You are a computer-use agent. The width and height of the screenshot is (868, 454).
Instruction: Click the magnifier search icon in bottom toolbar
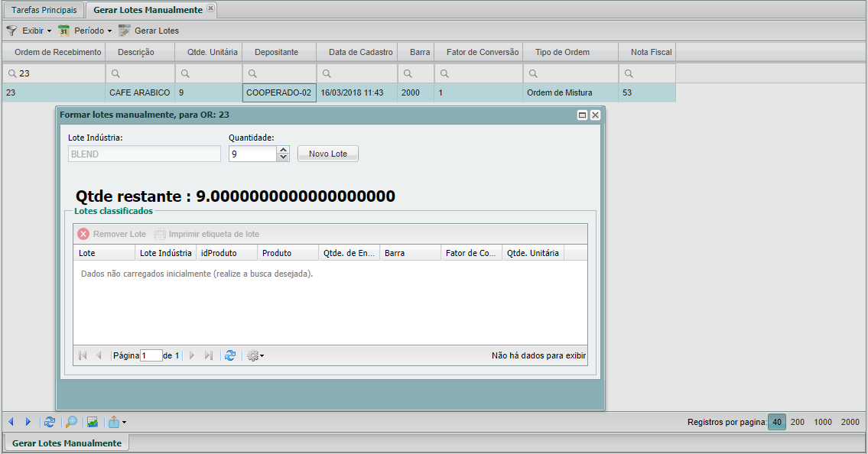pos(71,422)
